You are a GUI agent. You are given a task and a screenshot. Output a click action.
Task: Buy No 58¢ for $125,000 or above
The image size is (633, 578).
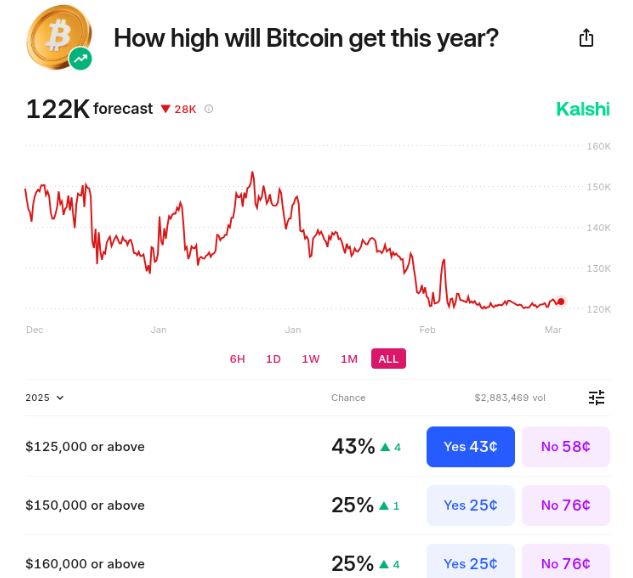[x=565, y=447]
